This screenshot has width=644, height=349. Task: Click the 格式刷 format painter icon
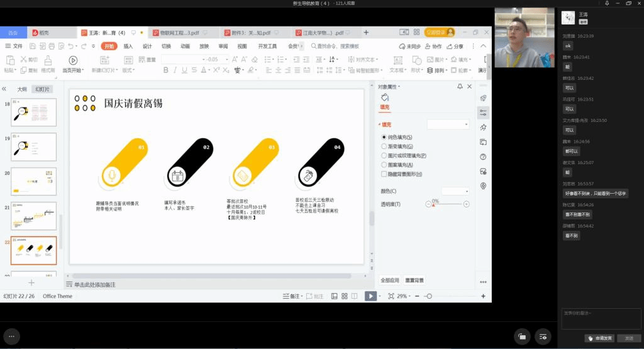click(48, 60)
